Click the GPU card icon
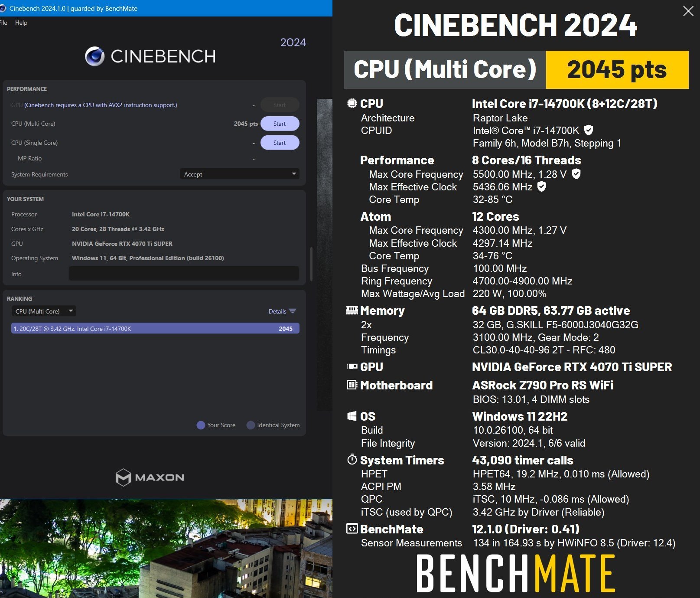Image resolution: width=700 pixels, height=598 pixels. click(x=352, y=367)
